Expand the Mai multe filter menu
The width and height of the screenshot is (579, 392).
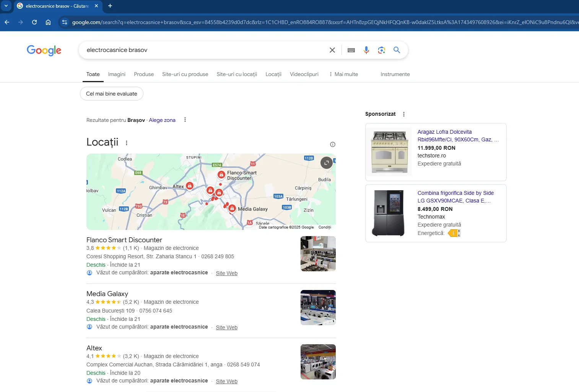(343, 74)
